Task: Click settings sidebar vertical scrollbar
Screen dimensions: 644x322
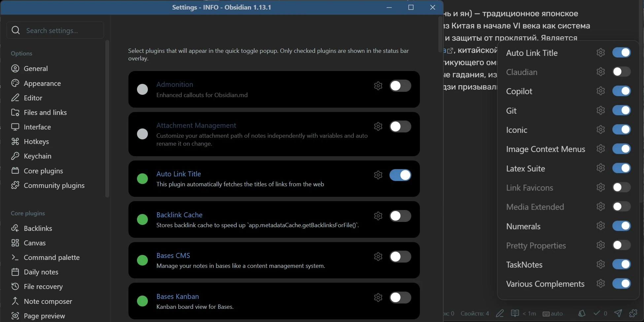Action: pyautogui.click(x=107, y=118)
